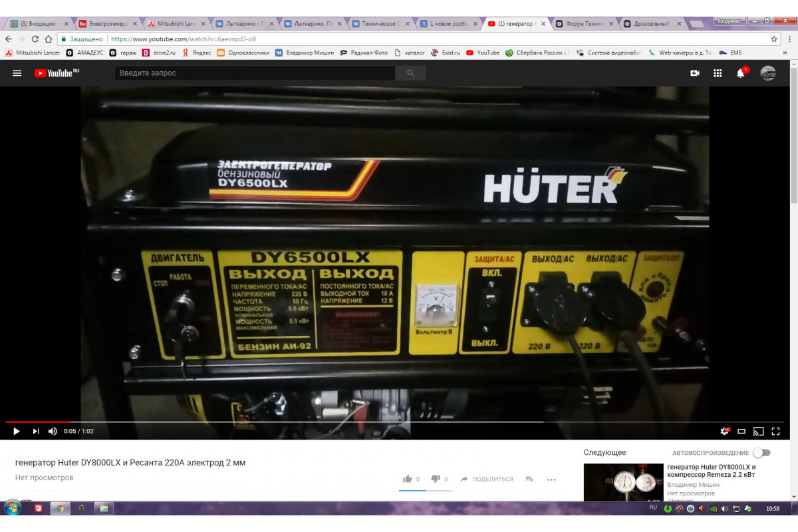Seek in the video progress bar
This screenshot has height=532, width=798.
[395, 422]
